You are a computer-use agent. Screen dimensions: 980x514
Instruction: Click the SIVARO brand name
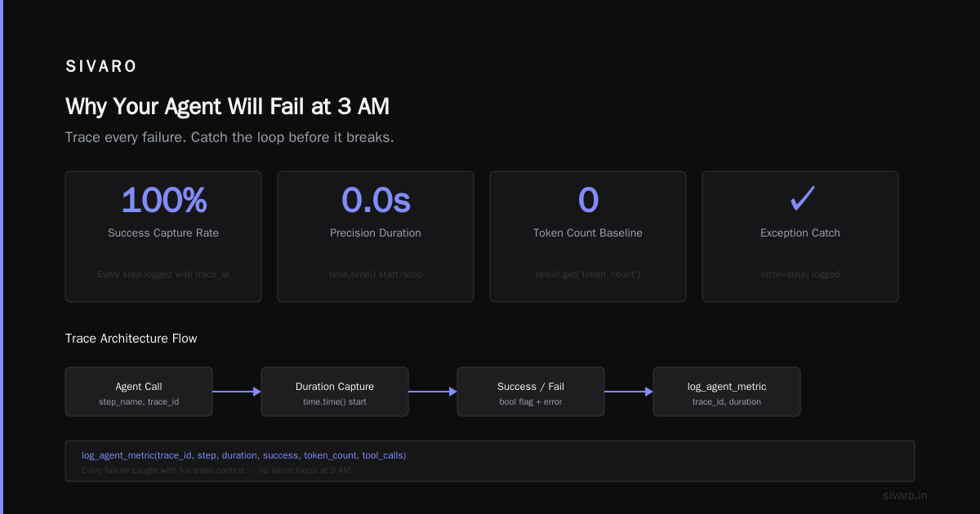(x=101, y=67)
